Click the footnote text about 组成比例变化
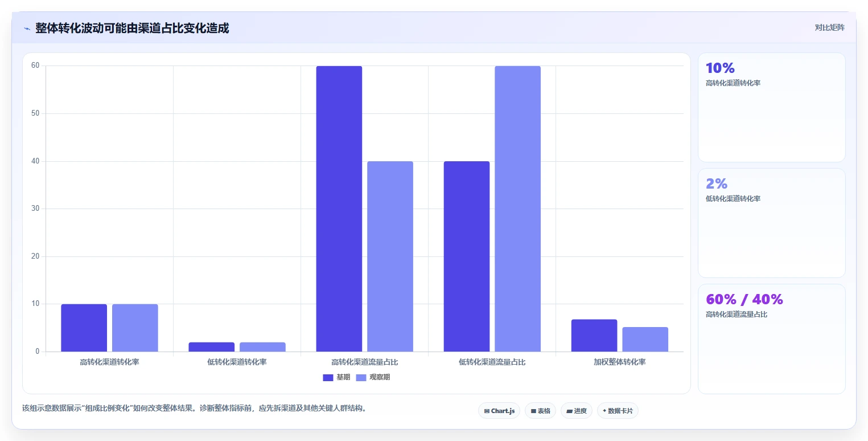868x441 pixels. click(194, 408)
